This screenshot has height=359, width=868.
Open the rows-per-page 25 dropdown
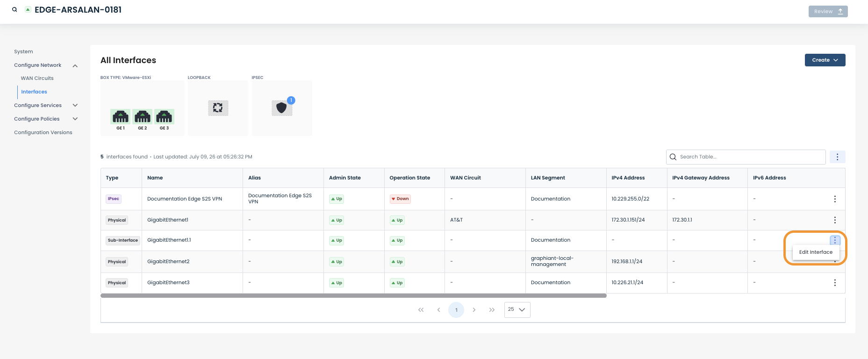click(x=517, y=310)
